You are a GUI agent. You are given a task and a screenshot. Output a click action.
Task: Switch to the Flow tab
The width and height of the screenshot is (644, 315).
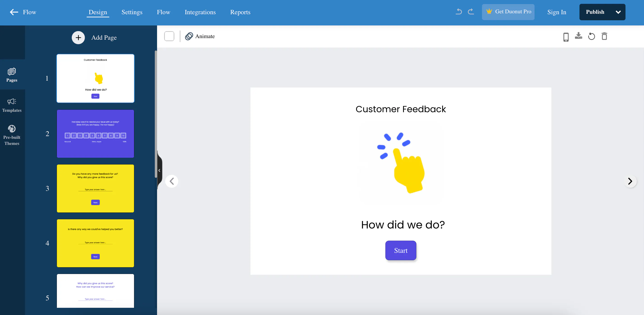point(164,12)
